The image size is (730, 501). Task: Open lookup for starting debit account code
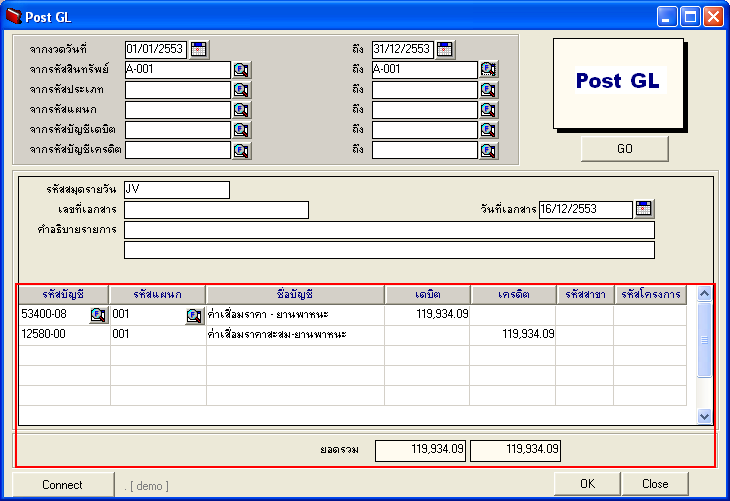(x=242, y=130)
